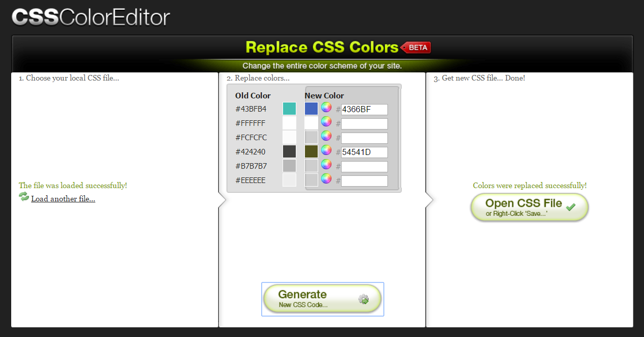Click the green reload arrows icon
The width and height of the screenshot is (644, 337).
click(x=24, y=197)
